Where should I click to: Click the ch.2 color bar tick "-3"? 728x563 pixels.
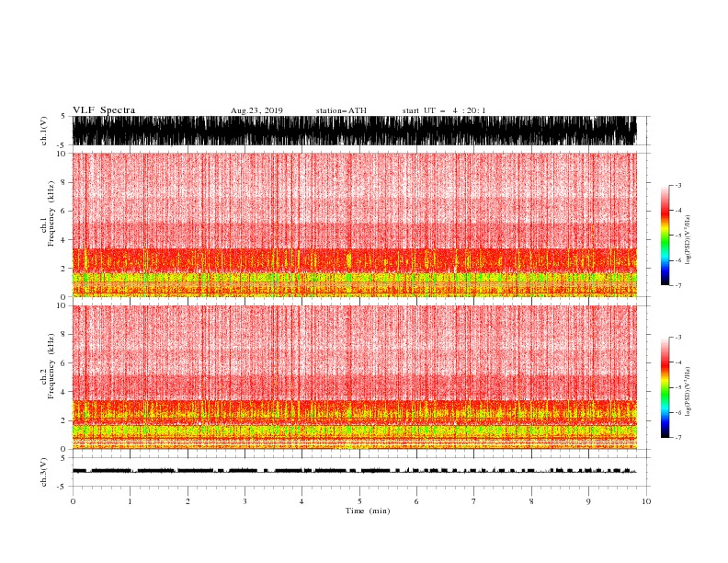(678, 338)
